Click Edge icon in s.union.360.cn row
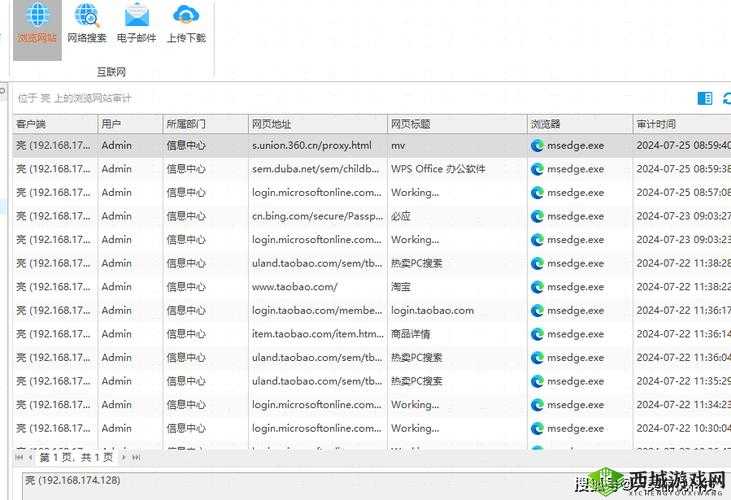This screenshot has height=500, width=731. pyautogui.click(x=537, y=145)
